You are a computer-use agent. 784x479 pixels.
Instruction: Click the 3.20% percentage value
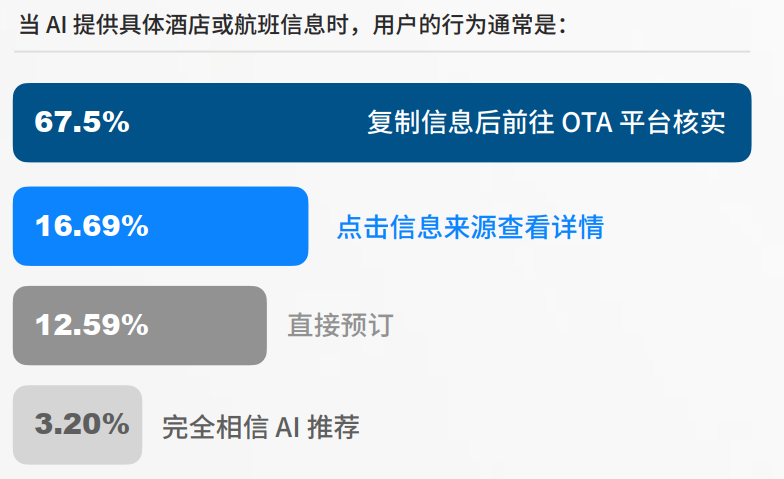pos(82,424)
